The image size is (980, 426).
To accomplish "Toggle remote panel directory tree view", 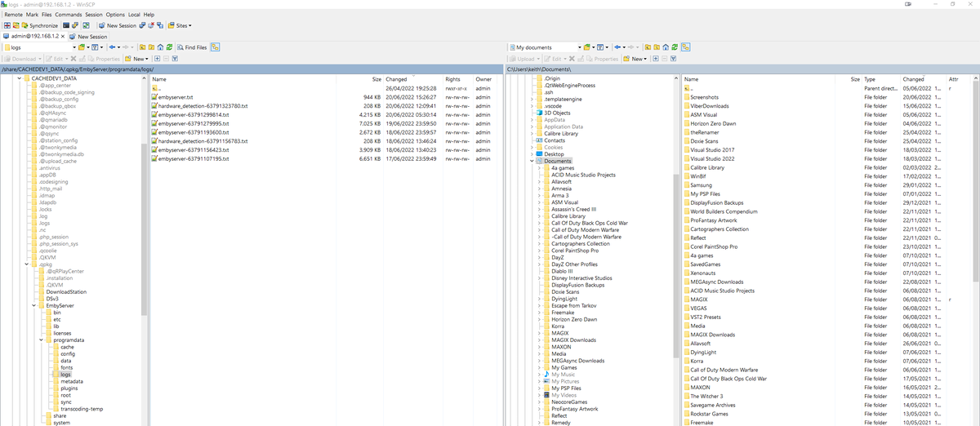I will pyautogui.click(x=216, y=47).
